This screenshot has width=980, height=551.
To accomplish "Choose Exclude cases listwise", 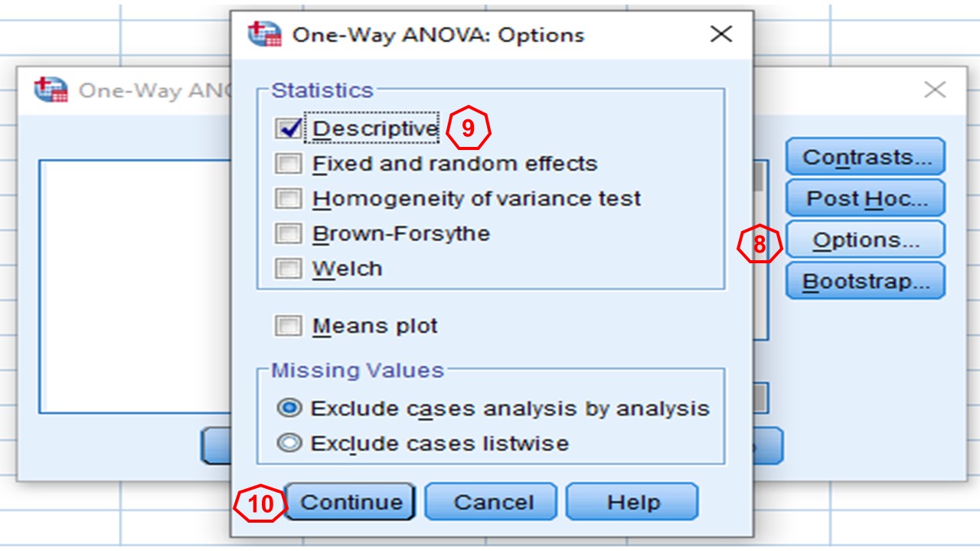I will (x=289, y=444).
